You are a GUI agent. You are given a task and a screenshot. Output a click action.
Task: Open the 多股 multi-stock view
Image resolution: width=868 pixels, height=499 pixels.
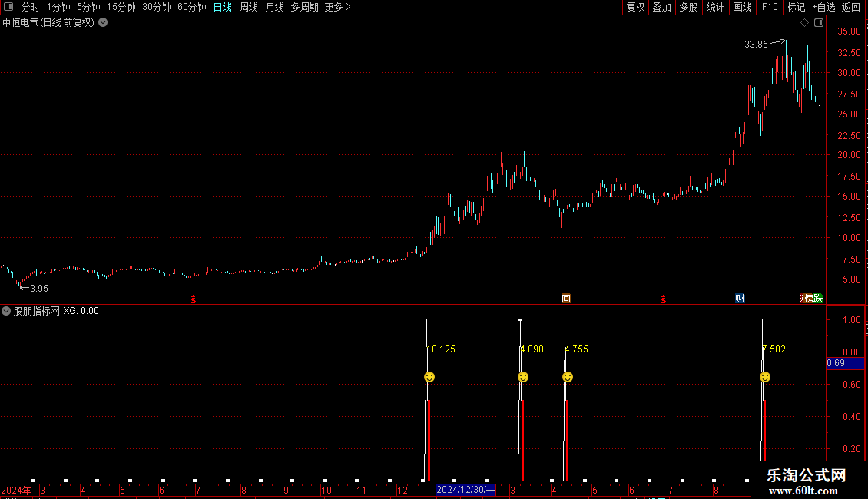(x=688, y=7)
